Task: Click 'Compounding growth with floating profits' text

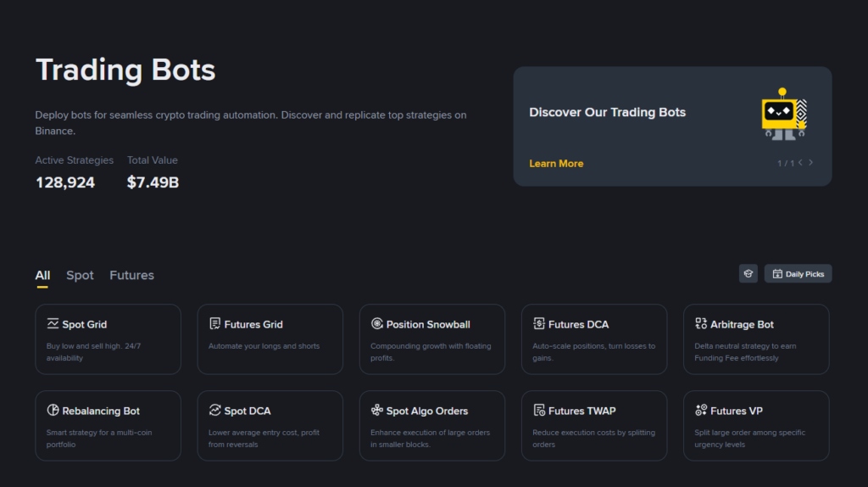Action: click(x=431, y=352)
